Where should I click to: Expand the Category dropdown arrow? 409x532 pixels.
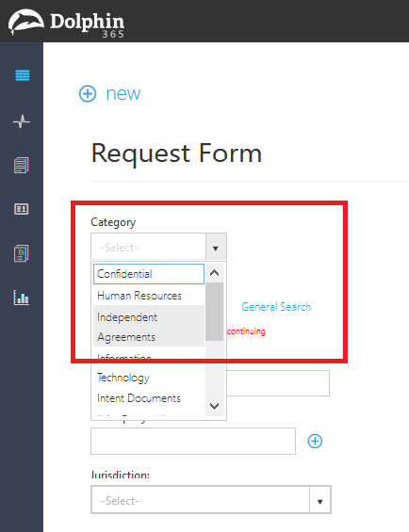[216, 247]
